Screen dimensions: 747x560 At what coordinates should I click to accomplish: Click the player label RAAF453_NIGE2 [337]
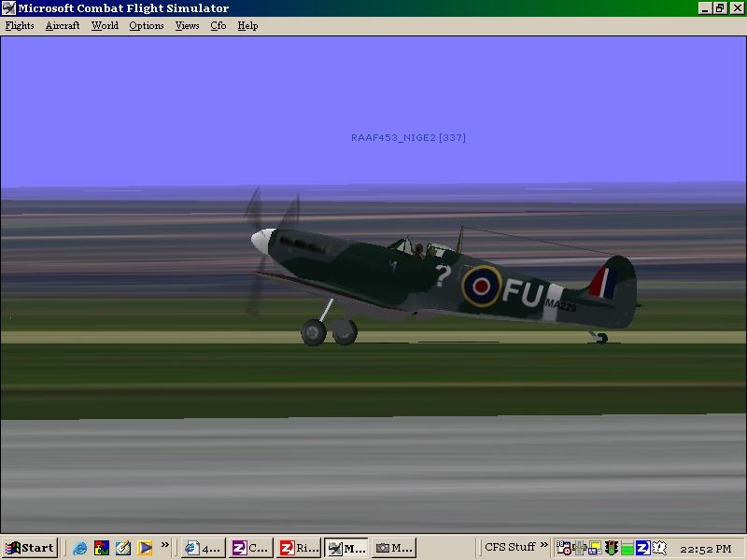(x=408, y=137)
